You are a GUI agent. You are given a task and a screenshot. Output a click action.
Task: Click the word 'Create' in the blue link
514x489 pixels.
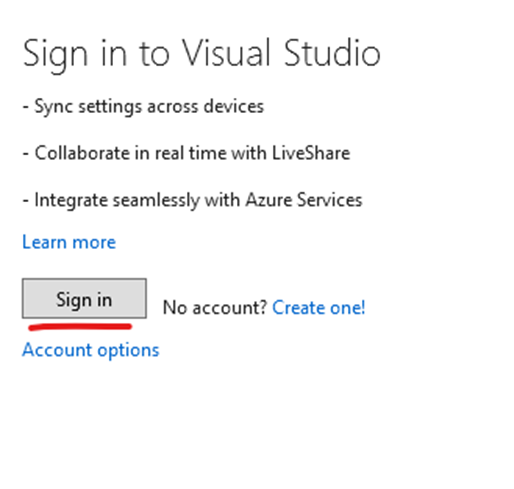(299, 307)
